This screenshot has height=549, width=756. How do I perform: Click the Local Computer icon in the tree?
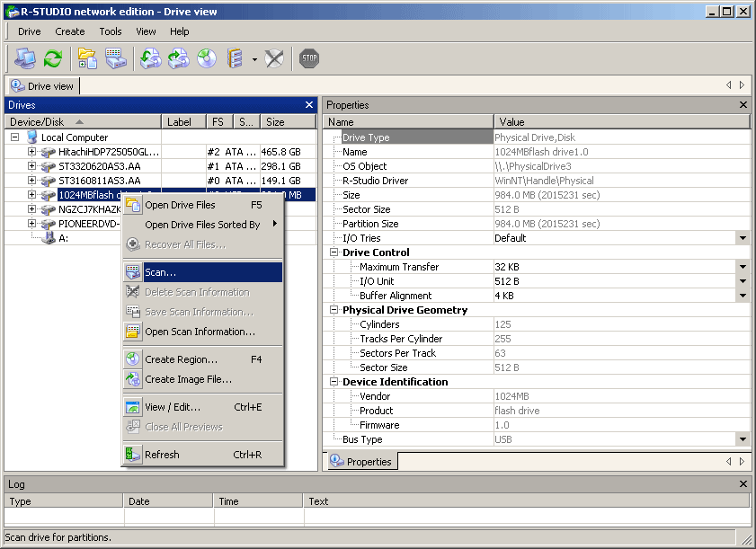coord(32,137)
